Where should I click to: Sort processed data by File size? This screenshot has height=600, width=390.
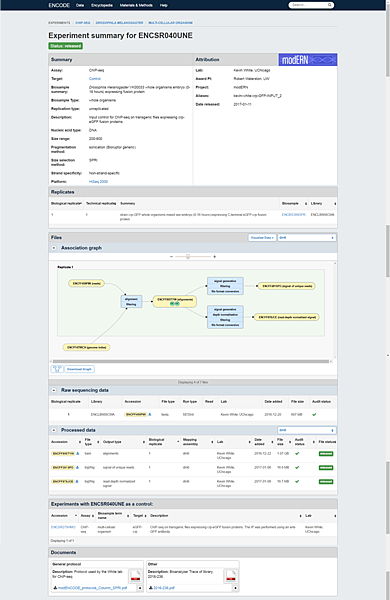tap(284, 442)
